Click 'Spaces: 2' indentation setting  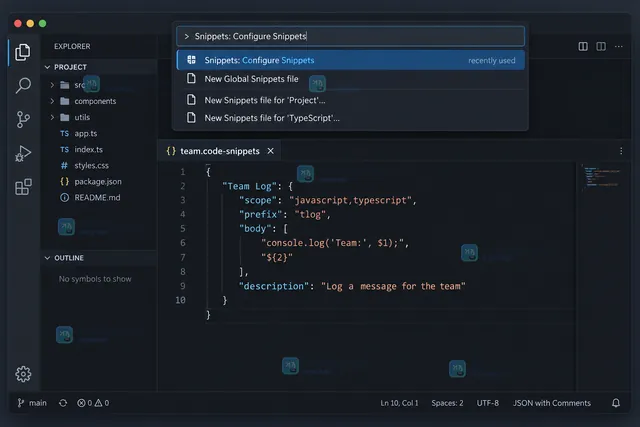coord(447,403)
